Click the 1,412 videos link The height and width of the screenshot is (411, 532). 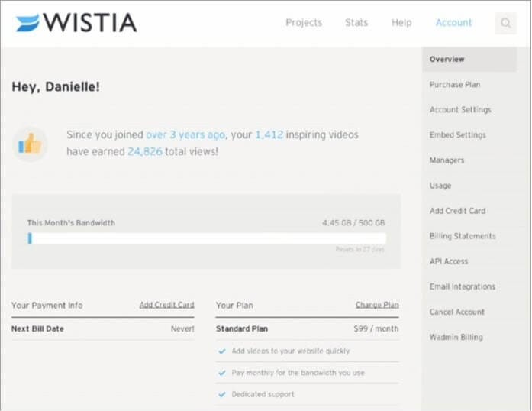[269, 135]
